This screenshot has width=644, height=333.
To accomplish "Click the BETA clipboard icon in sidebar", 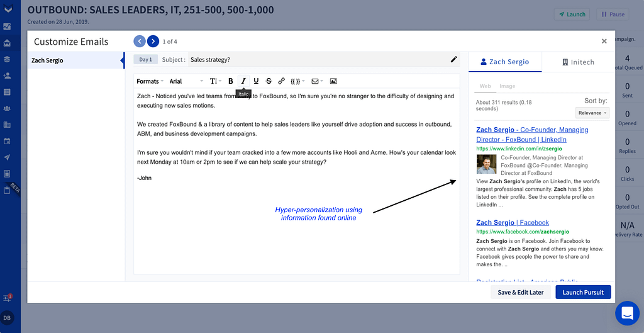I will pos(7,190).
